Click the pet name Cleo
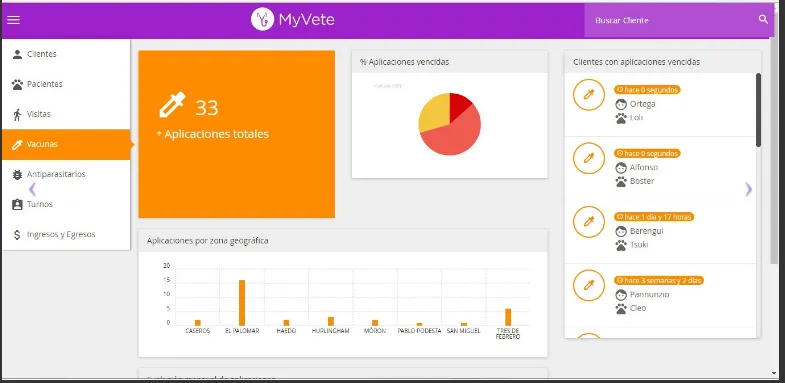Image resolution: width=785 pixels, height=383 pixels. 638,308
